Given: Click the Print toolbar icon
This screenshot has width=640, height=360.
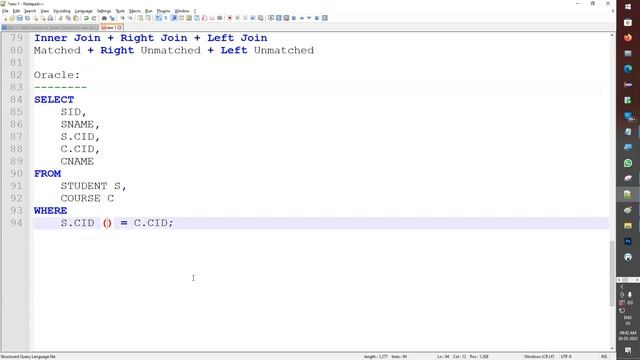Looking at the screenshot, I should tap(50, 18).
